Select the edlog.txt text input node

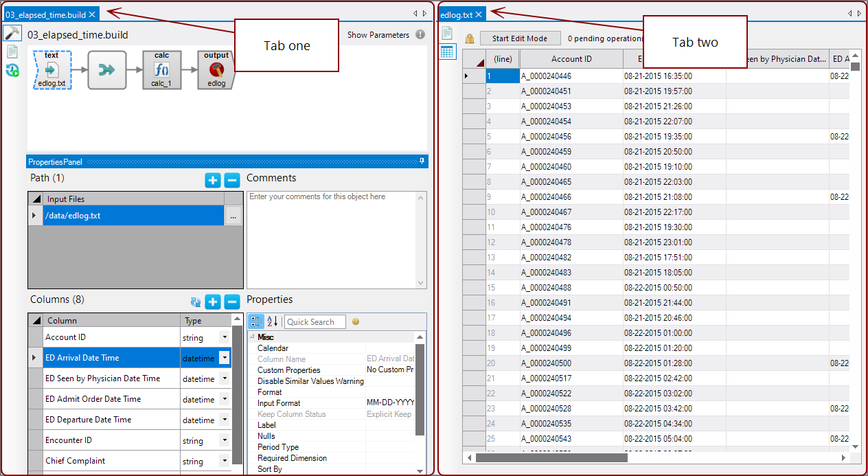tap(52, 69)
